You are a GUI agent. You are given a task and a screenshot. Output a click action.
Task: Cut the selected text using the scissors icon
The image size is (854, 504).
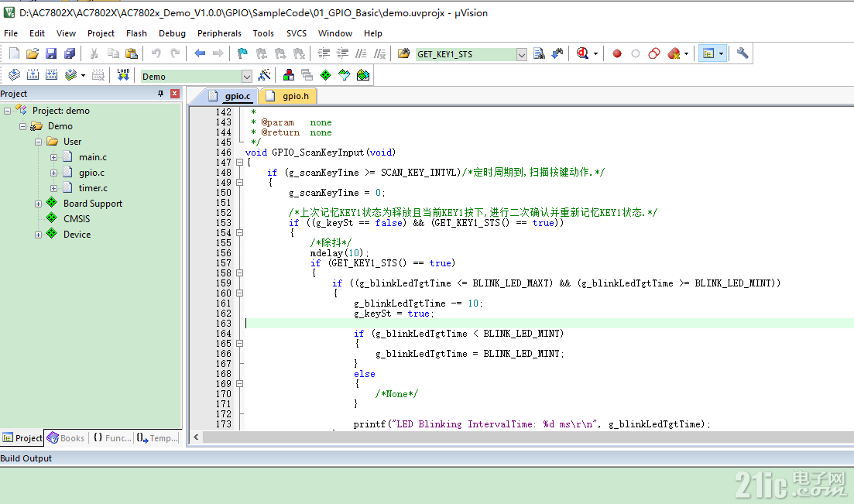tap(94, 53)
